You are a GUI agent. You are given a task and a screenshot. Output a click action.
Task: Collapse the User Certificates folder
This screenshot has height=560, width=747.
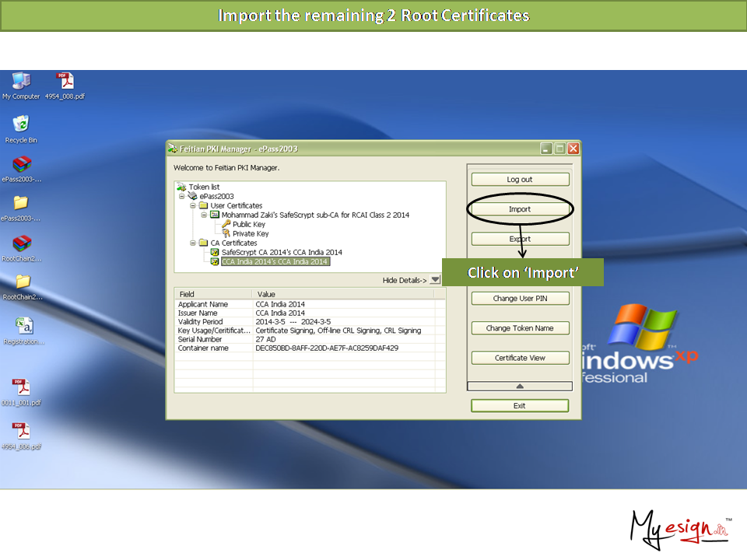(193, 206)
